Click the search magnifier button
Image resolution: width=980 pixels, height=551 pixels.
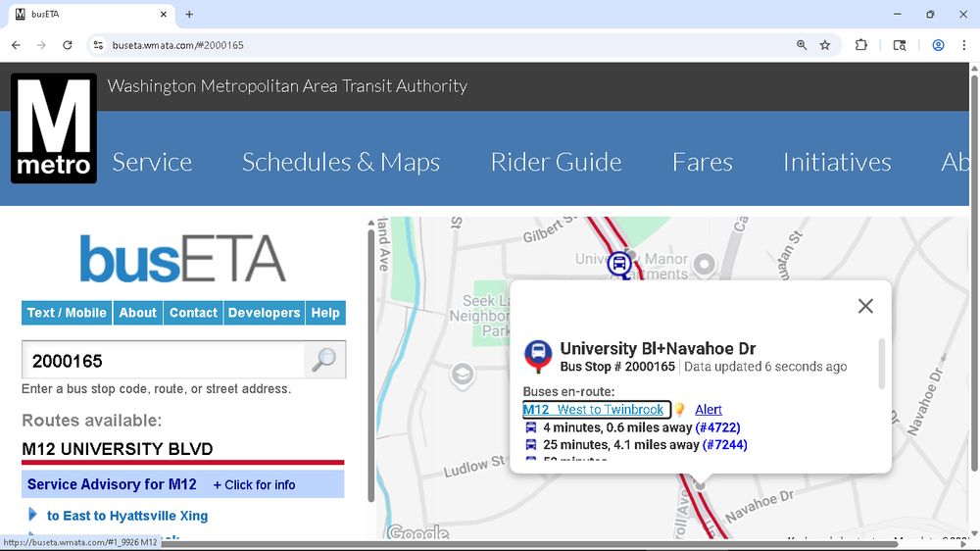324,360
